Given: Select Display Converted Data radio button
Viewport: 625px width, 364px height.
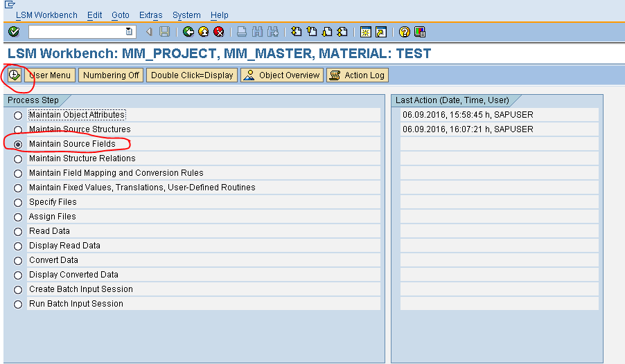Looking at the screenshot, I should pos(18,275).
